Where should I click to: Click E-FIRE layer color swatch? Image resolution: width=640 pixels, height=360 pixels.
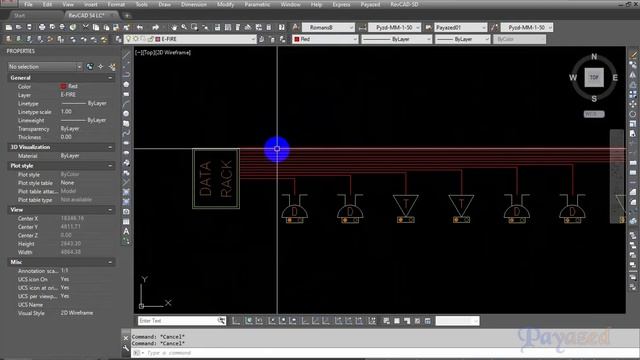[158, 39]
